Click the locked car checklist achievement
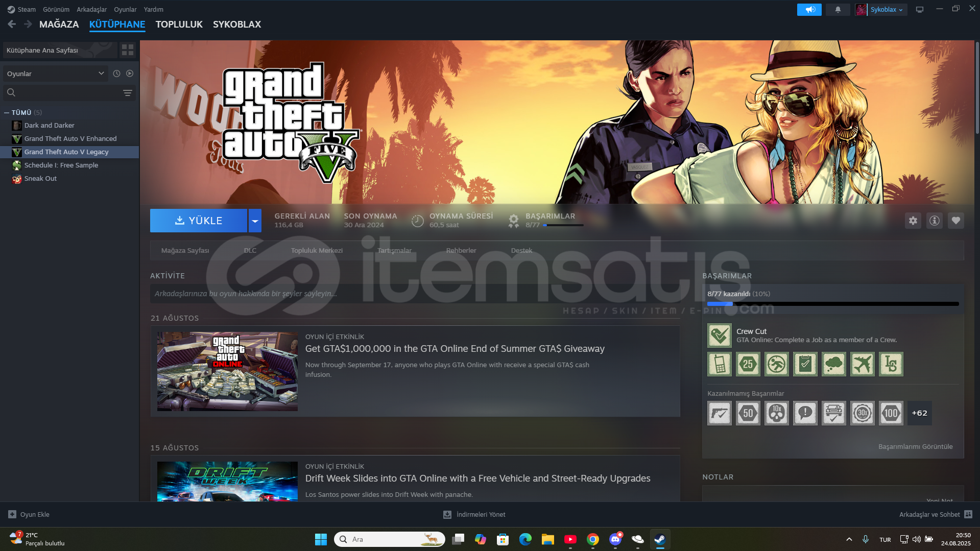 click(x=834, y=413)
